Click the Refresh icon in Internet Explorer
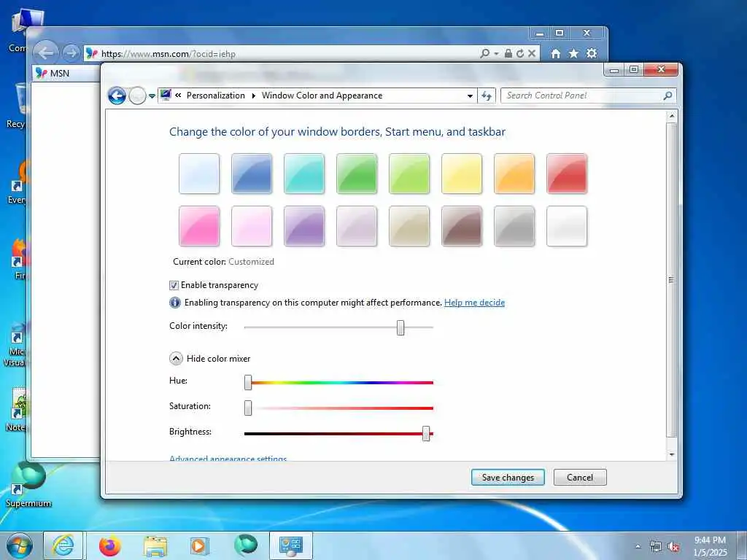Viewport: 747px width, 560px height. (519, 53)
